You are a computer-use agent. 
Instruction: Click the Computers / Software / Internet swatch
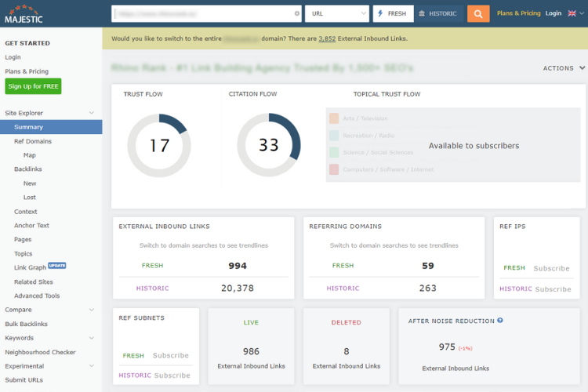[x=334, y=169]
